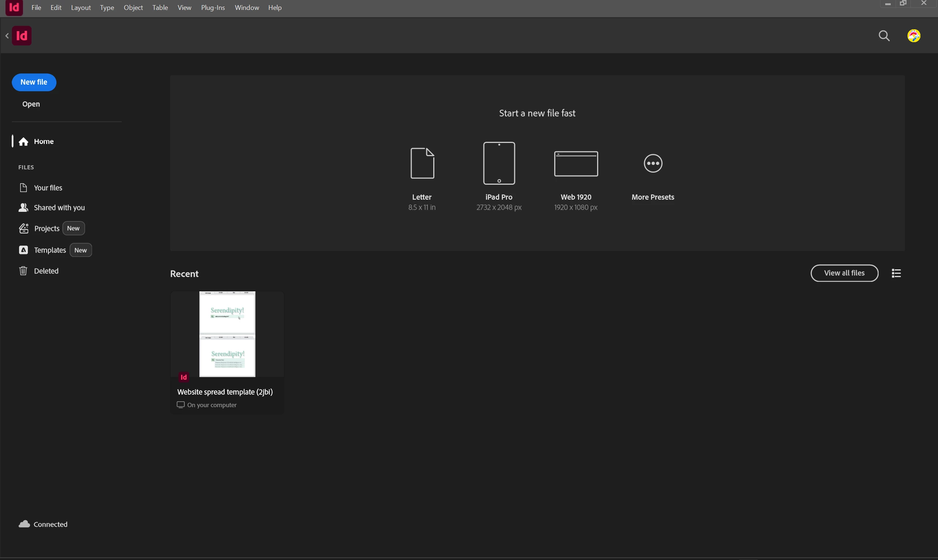Click the back chevron beside InDesign logo
The width and height of the screenshot is (938, 560).
coord(7,36)
